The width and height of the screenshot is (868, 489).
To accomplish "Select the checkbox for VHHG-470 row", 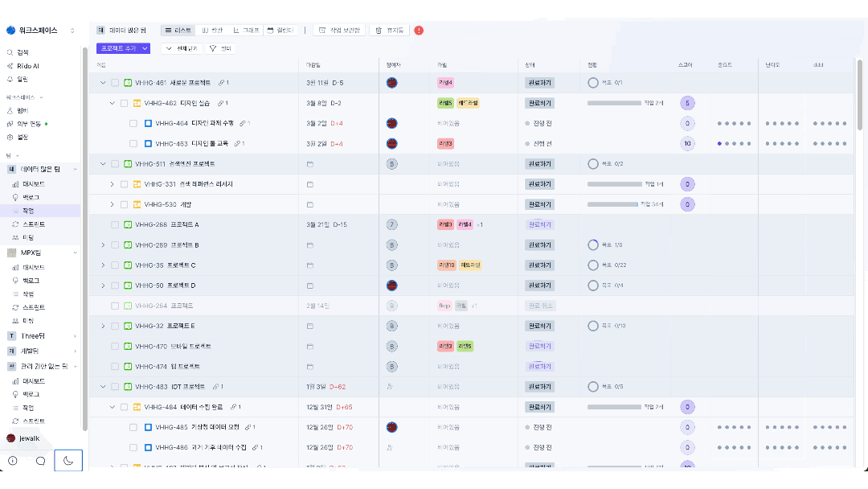I will click(115, 346).
